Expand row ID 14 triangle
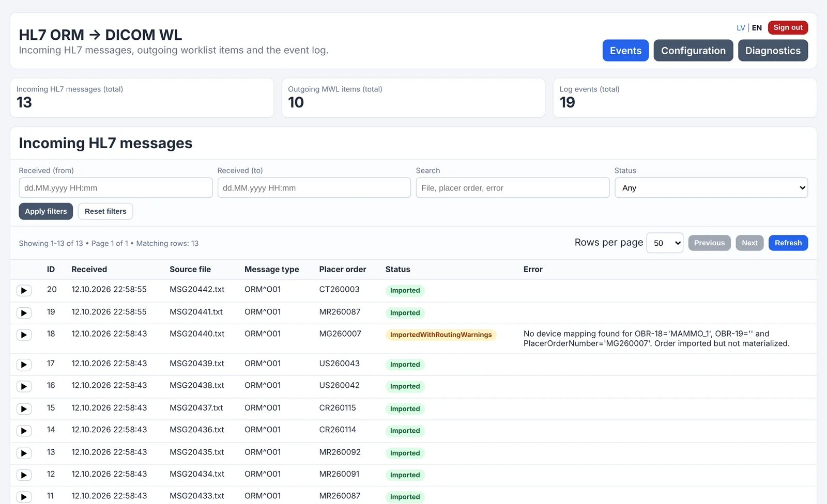 (24, 431)
